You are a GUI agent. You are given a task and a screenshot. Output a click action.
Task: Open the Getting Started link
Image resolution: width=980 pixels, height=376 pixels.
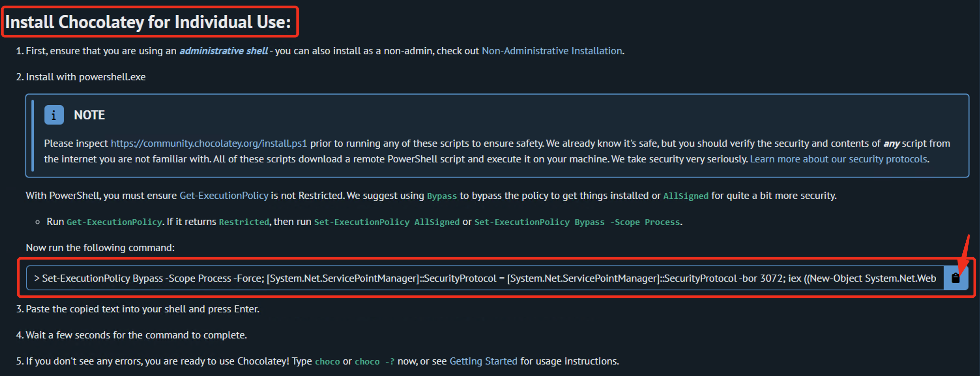[x=483, y=361]
